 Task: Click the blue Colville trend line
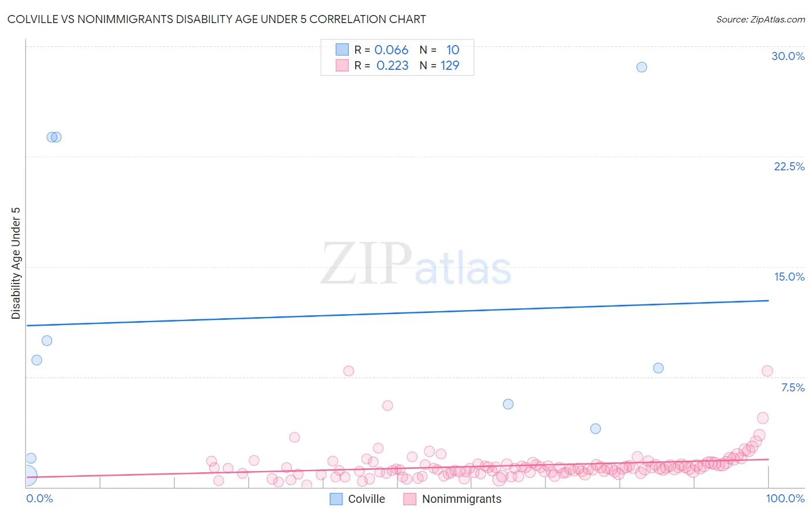click(x=397, y=313)
